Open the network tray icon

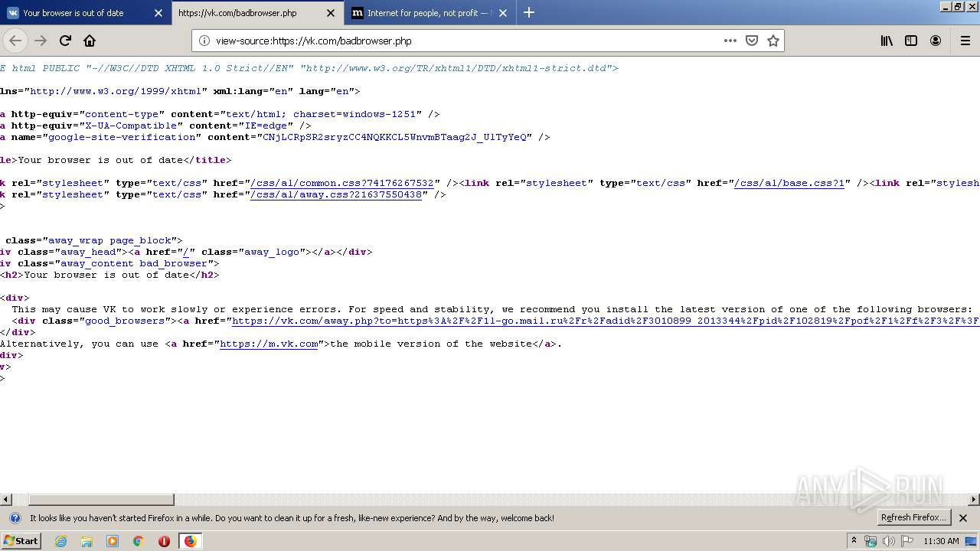click(x=871, y=541)
